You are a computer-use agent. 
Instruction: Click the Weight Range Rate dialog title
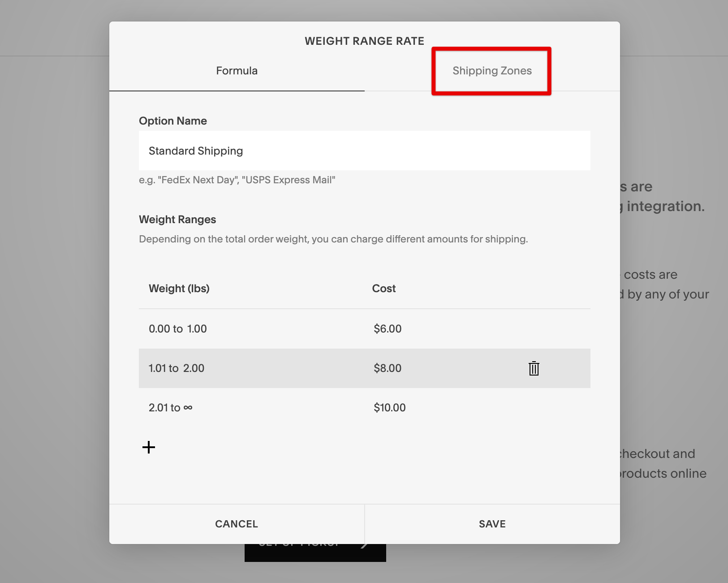click(x=364, y=40)
